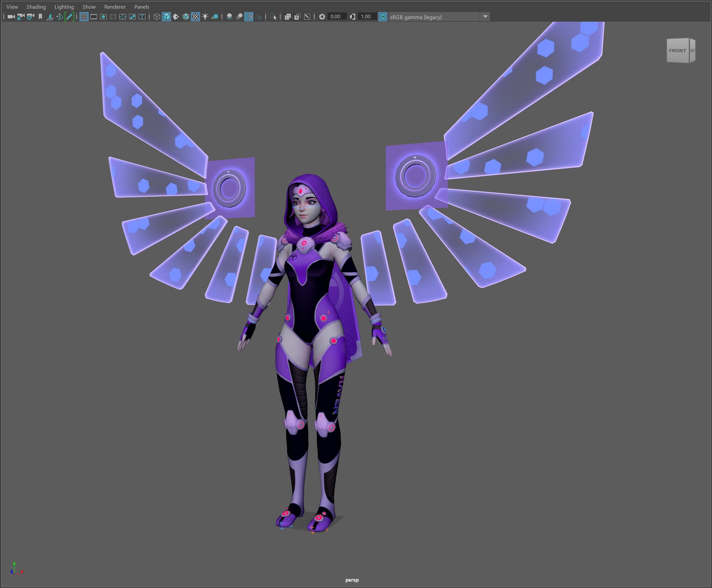Toggle the X-Ray icon
Screen dimensions: 712x588
click(287, 17)
